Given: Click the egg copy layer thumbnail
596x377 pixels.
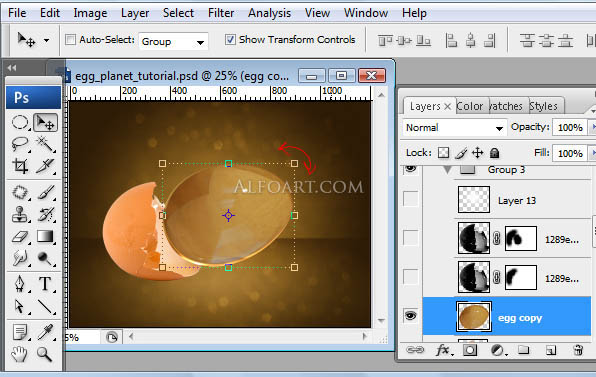Looking at the screenshot, I should tap(474, 316).
